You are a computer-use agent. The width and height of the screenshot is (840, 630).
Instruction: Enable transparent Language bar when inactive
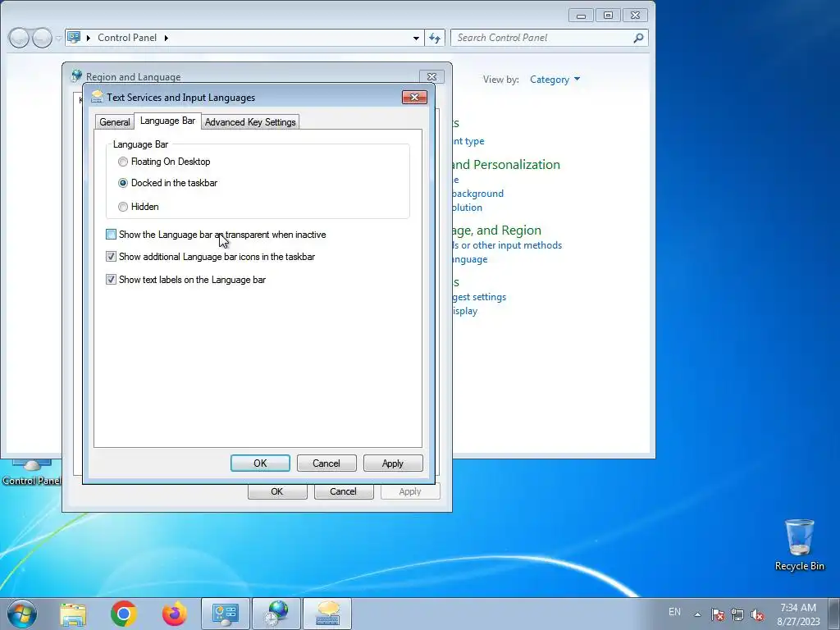click(x=111, y=234)
